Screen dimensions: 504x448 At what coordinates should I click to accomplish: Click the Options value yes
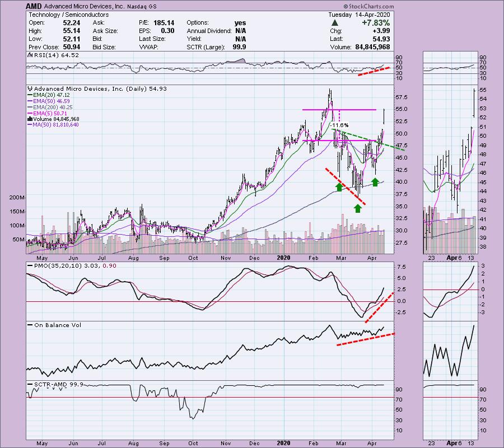coord(240,23)
